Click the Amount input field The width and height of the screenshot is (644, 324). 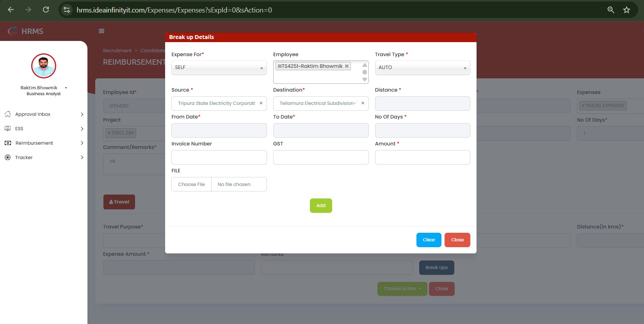click(422, 157)
